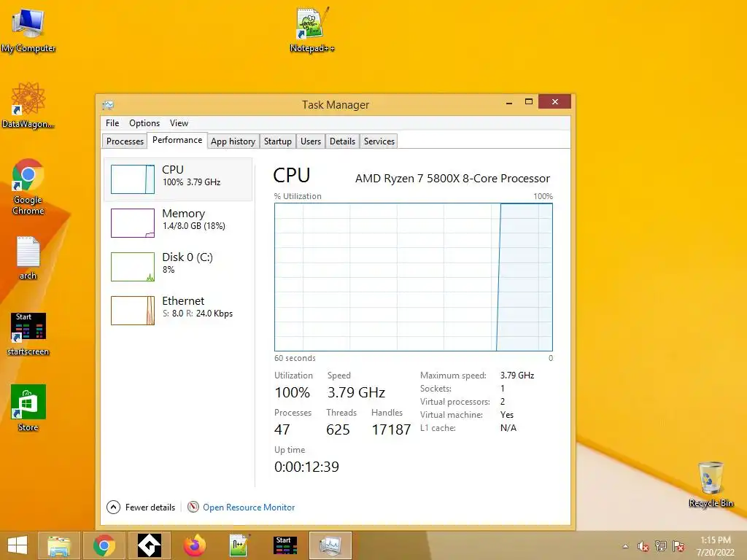This screenshot has height=560, width=747.
Task: Open Notepad++ from the taskbar
Action: click(x=239, y=545)
